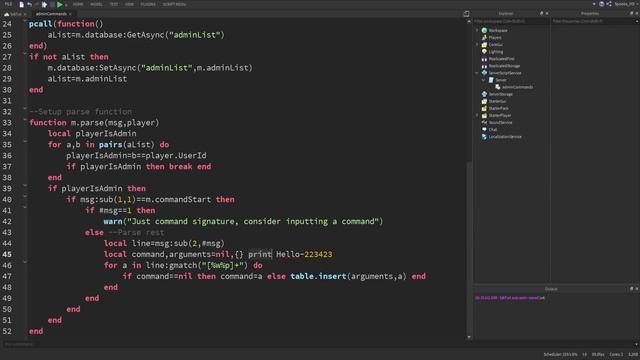Close the Explorer panel
Viewport: 640px width, 360px height.
(547, 13)
